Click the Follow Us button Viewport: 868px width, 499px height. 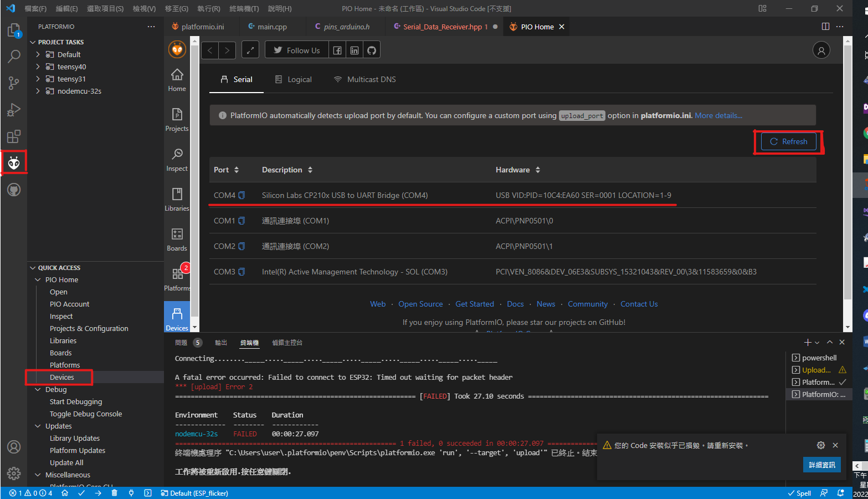pos(297,50)
